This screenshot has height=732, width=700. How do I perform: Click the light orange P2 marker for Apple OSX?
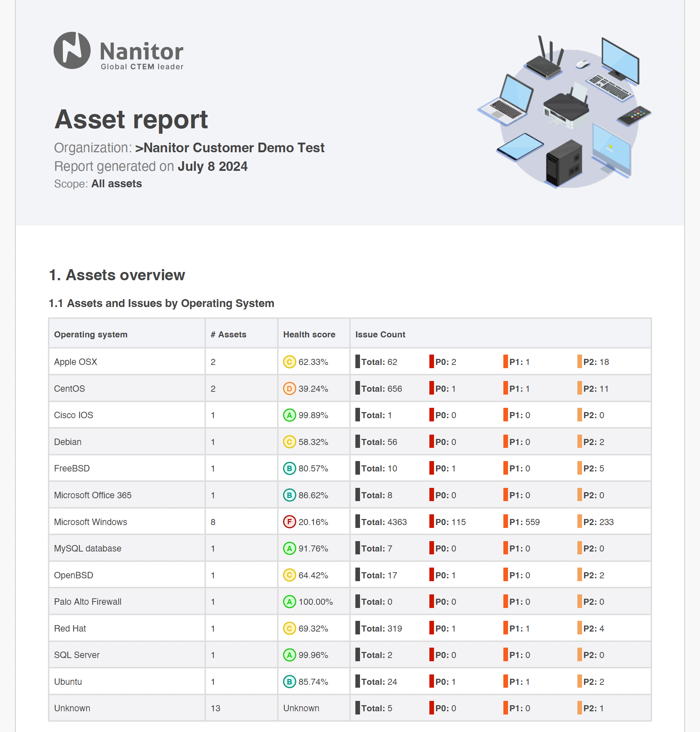tap(580, 361)
